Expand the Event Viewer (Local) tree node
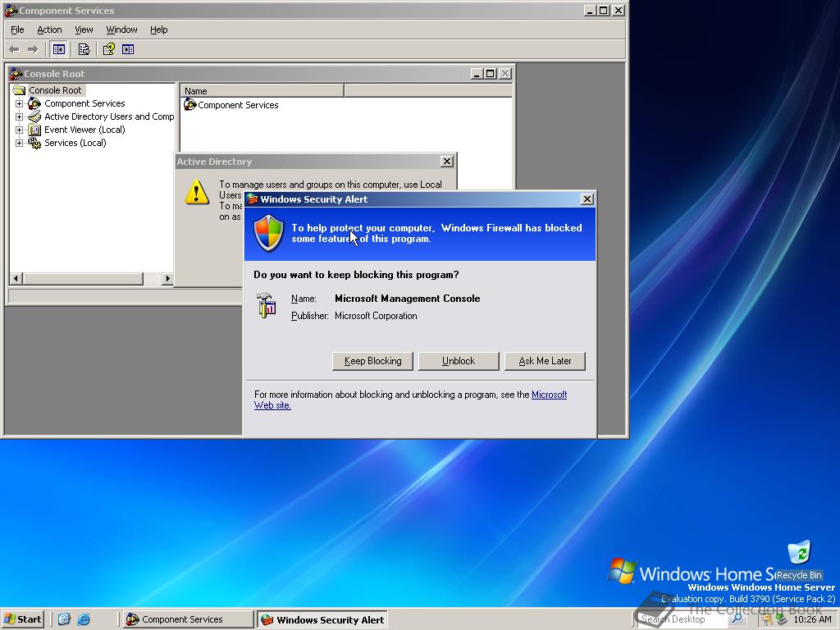Viewport: 840px width, 630px height. 20,130
